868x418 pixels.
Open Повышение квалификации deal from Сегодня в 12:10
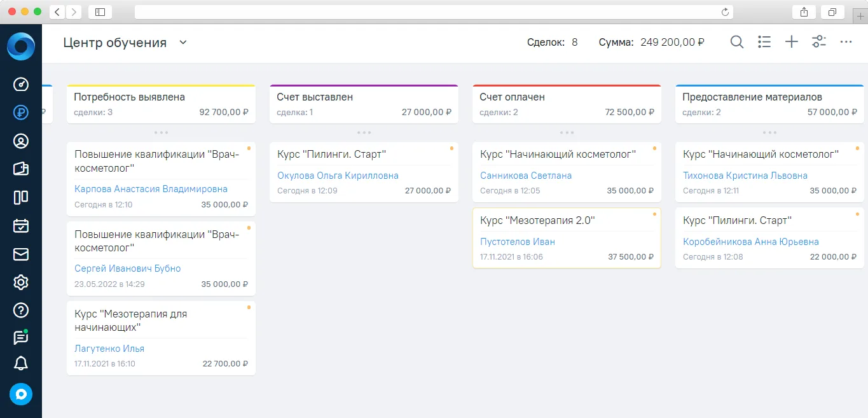[161, 179]
